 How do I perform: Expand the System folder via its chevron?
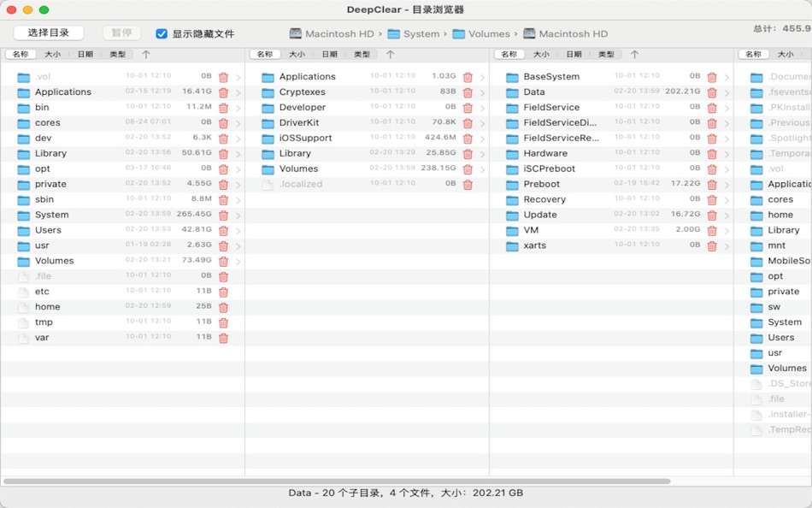237,215
